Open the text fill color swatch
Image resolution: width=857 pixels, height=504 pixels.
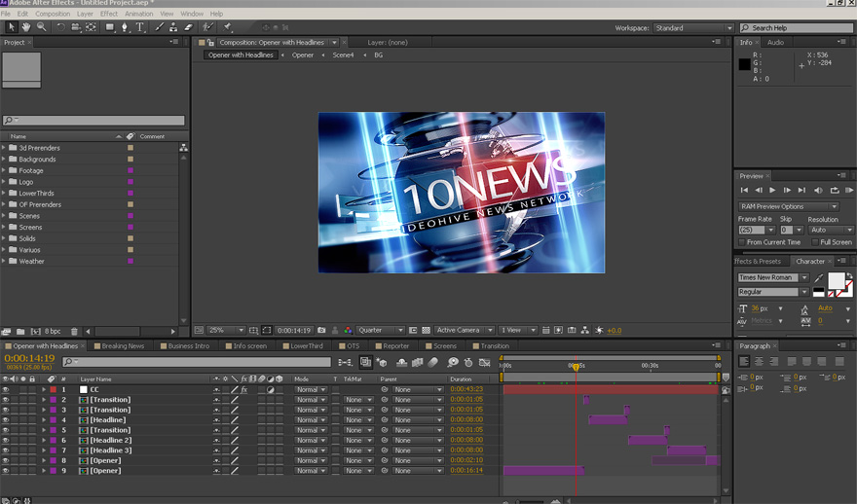(837, 280)
